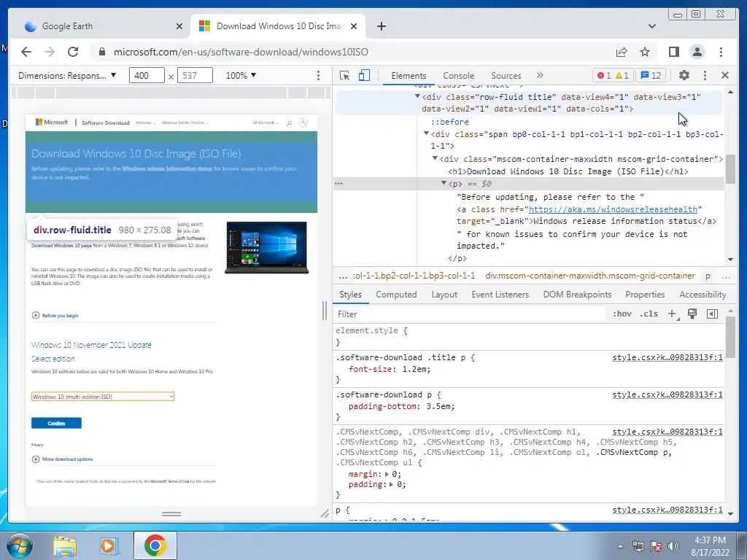Add new style rule plus icon
The width and height of the screenshot is (747, 560).
pos(672,314)
